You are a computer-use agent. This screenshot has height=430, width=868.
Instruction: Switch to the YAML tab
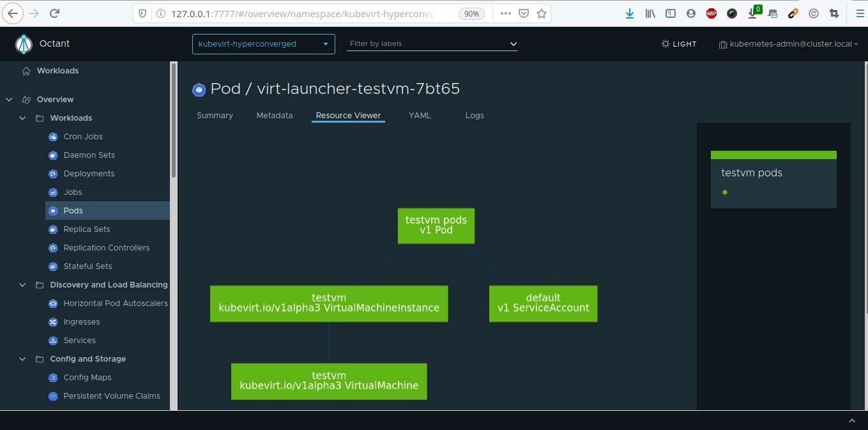pyautogui.click(x=420, y=116)
